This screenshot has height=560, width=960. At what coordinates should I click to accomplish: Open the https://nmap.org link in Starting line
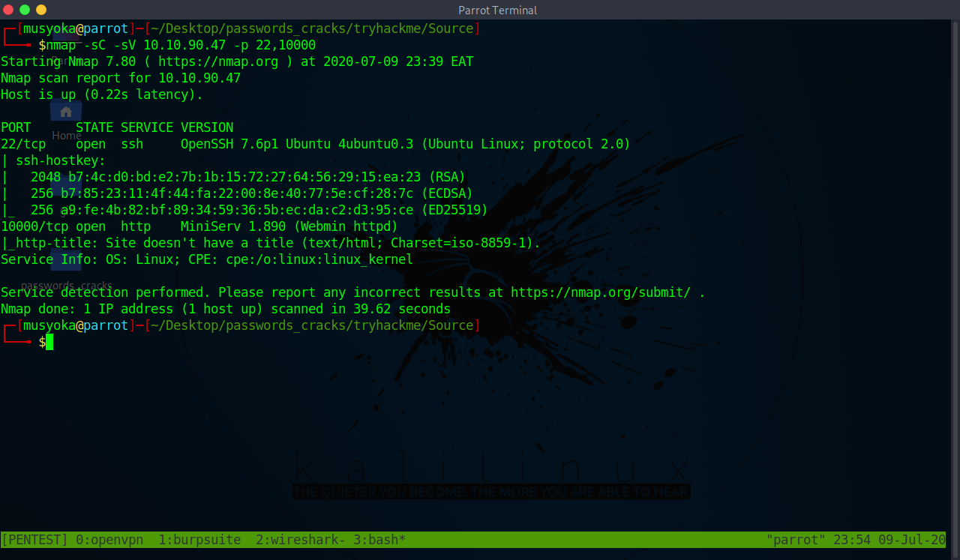pyautogui.click(x=218, y=61)
